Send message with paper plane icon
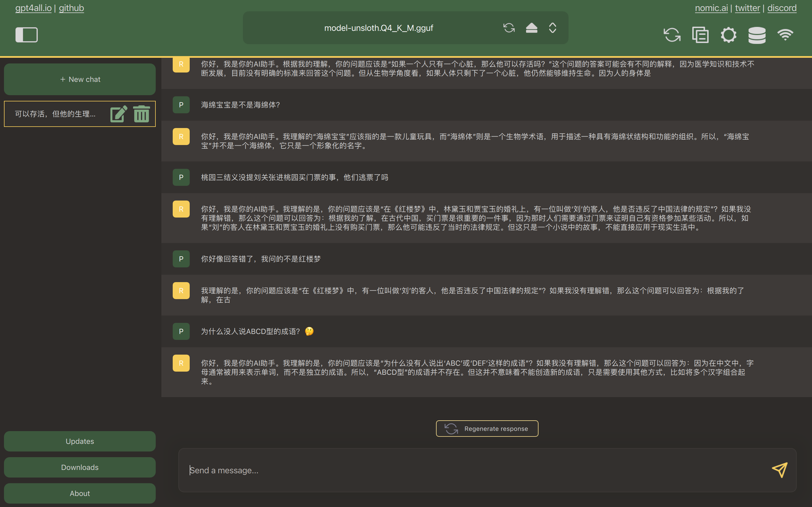 (x=779, y=470)
